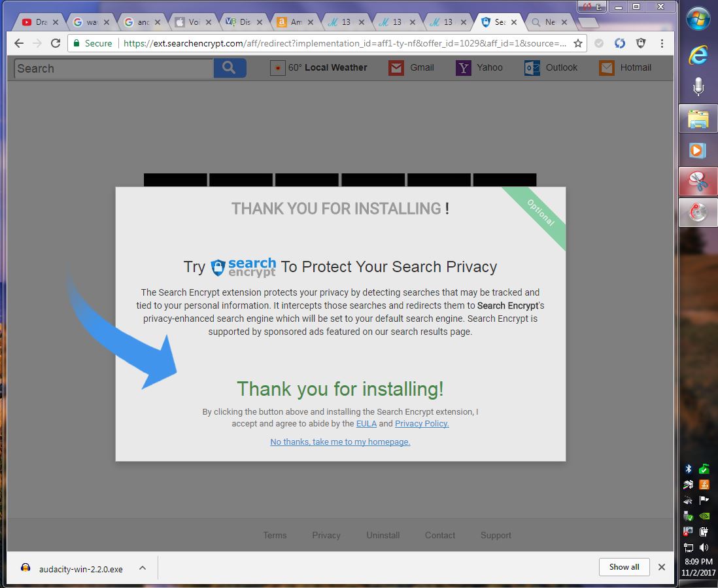The width and height of the screenshot is (718, 588).
Task: Bookmark this page with the star icon
Action: pos(578,43)
